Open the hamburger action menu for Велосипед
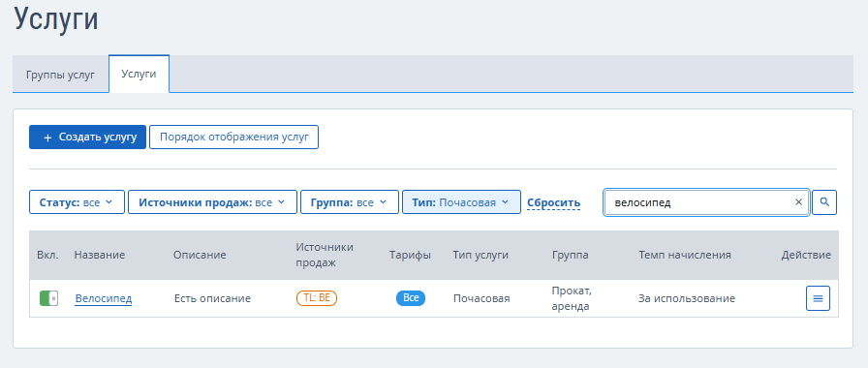Screen dimensions: 868x368 (818, 298)
